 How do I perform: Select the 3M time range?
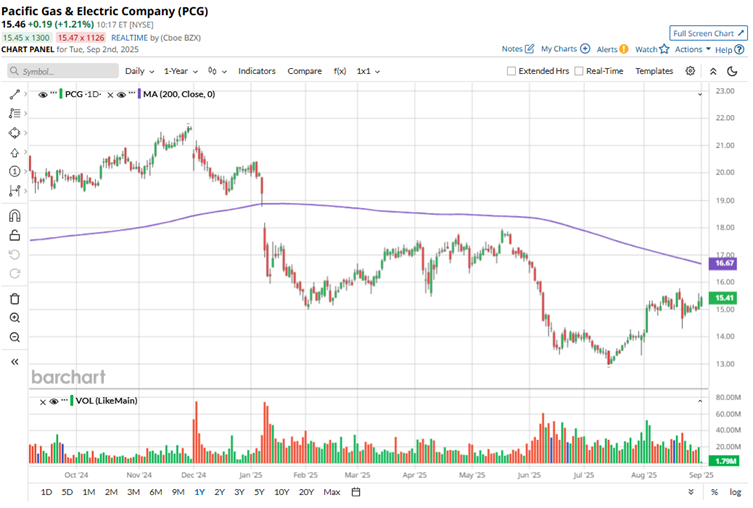[134, 492]
